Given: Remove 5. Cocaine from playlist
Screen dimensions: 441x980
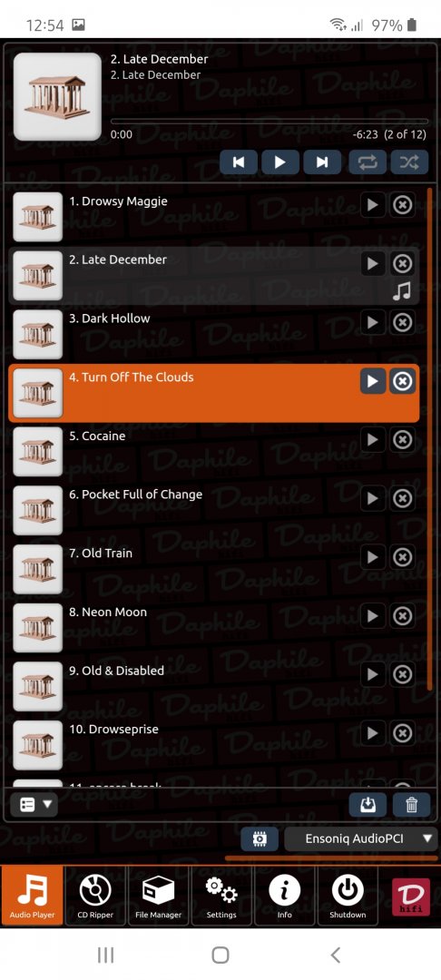Looking at the screenshot, I should (402, 440).
